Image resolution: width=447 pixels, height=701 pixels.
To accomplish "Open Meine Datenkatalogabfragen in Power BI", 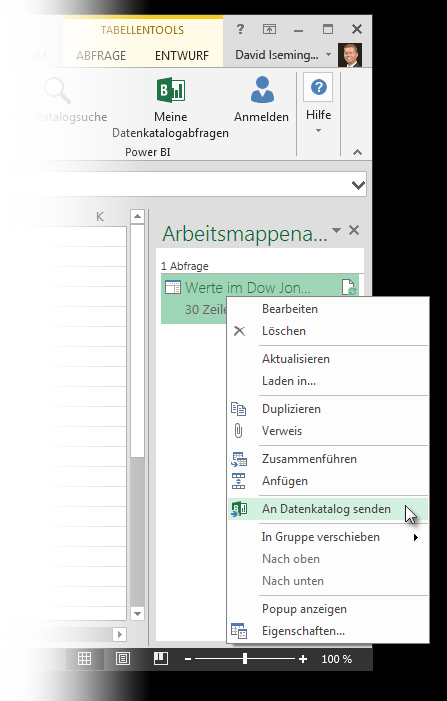I will (x=170, y=107).
